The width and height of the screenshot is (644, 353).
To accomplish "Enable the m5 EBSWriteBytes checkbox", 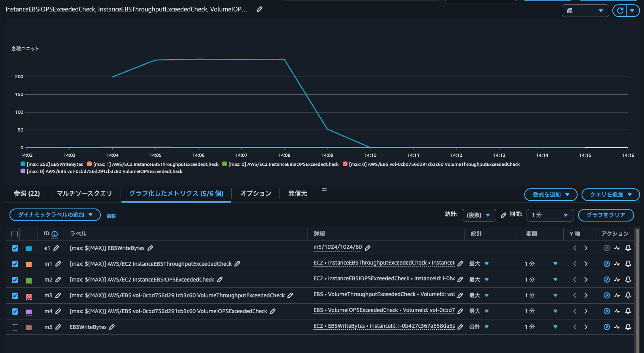I will [x=15, y=327].
